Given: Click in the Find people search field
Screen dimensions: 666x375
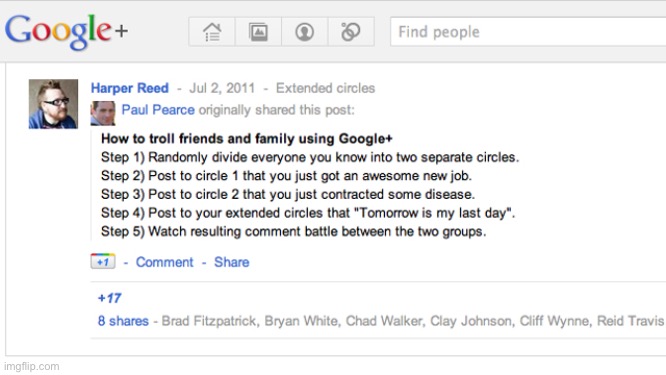Looking at the screenshot, I should (528, 32).
